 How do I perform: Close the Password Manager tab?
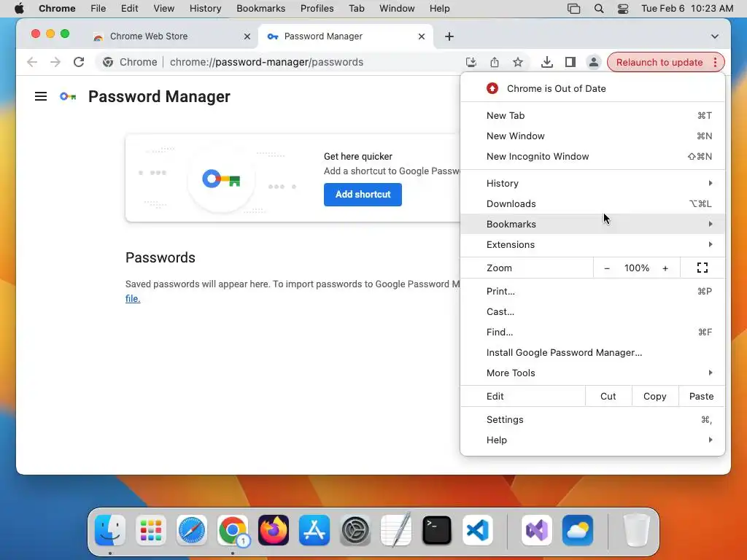pos(422,36)
